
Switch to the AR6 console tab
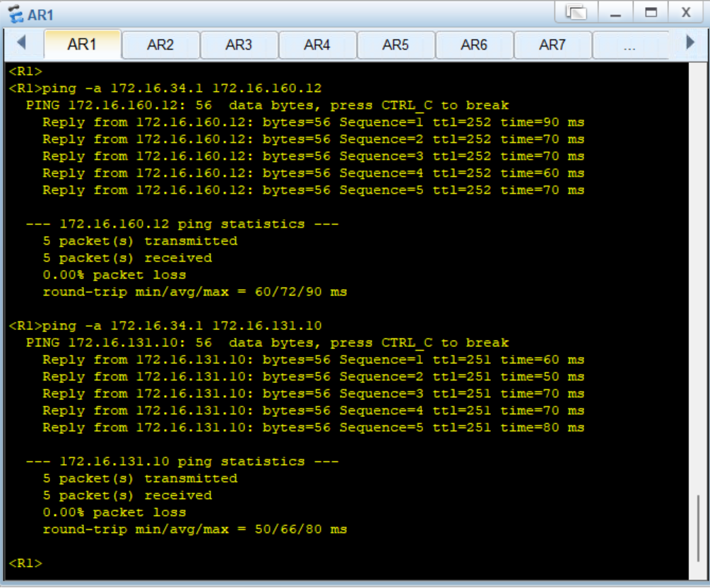[474, 43]
